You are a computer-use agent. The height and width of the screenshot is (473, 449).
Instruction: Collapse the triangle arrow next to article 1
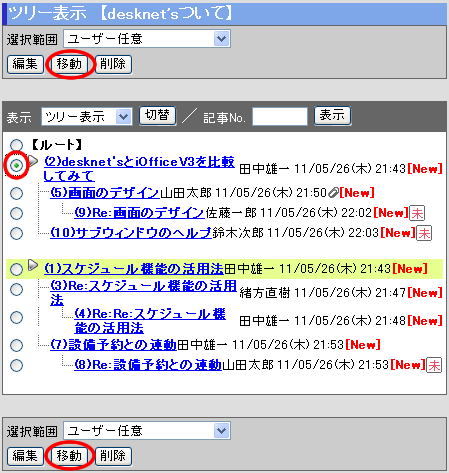coord(33,265)
